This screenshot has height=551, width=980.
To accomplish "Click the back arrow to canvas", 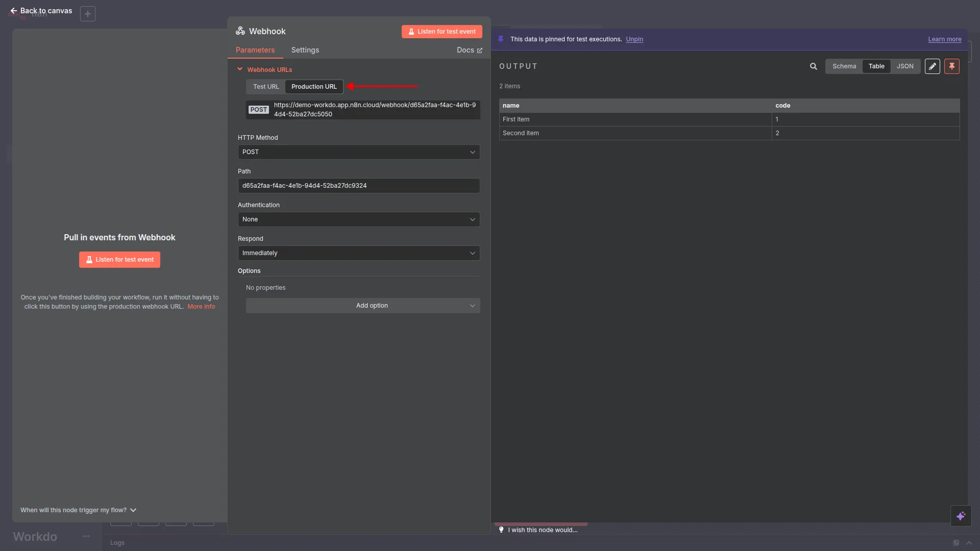I will coord(14,11).
